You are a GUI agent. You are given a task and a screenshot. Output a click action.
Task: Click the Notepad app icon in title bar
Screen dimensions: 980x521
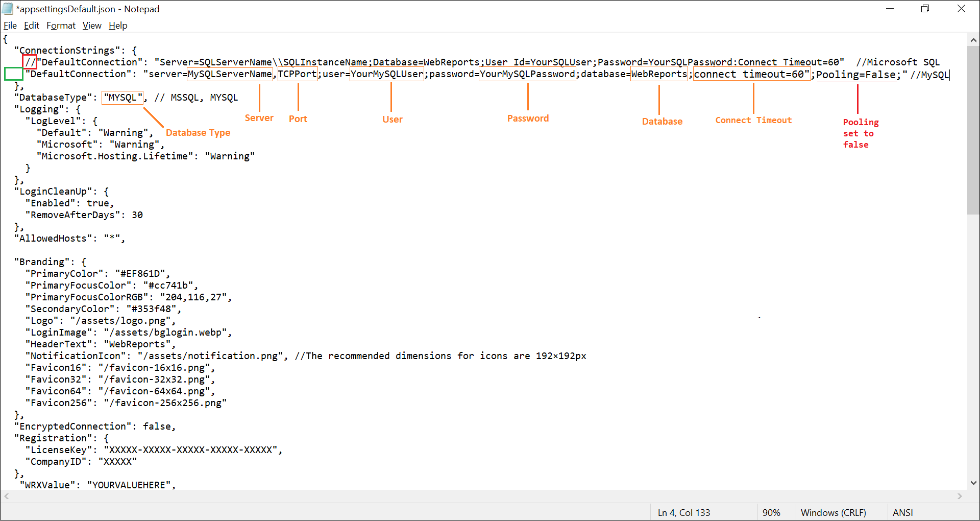click(x=8, y=9)
